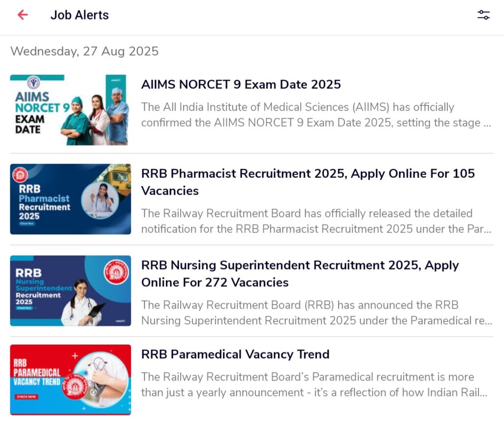504x422 pixels.
Task: Tap the AIIMS NORCET 9 Exam Date thumbnail
Action: 70,109
